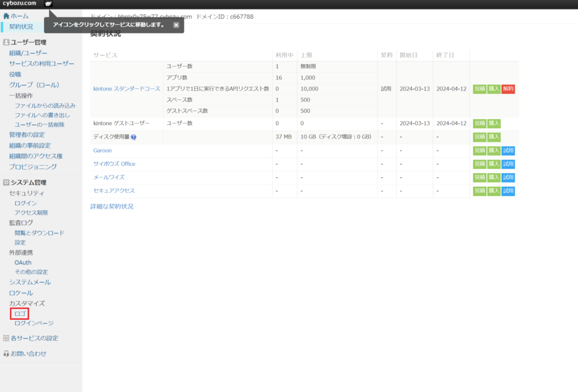Open 各サービスの設定 in sidebar
578x392 pixels.
tap(34, 338)
